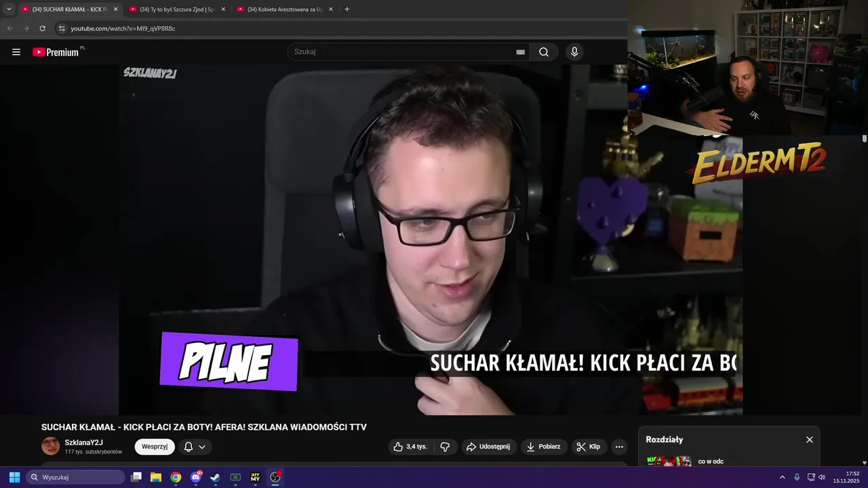Go forward in browser history
The image size is (868, 488).
pyautogui.click(x=26, y=28)
